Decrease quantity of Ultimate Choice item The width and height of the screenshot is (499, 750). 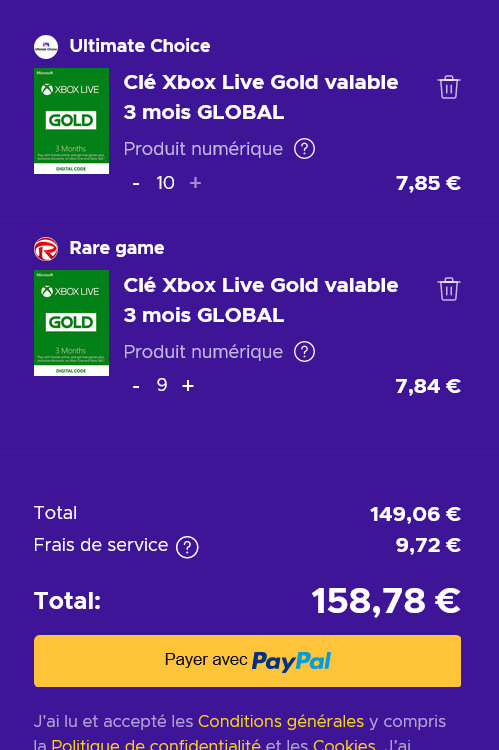pyautogui.click(x=136, y=183)
